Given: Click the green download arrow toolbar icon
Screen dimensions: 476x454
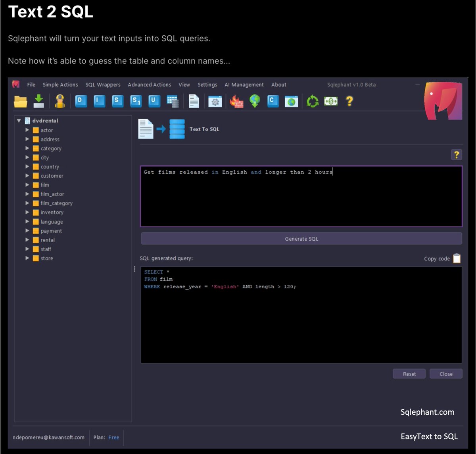Looking at the screenshot, I should [38, 102].
